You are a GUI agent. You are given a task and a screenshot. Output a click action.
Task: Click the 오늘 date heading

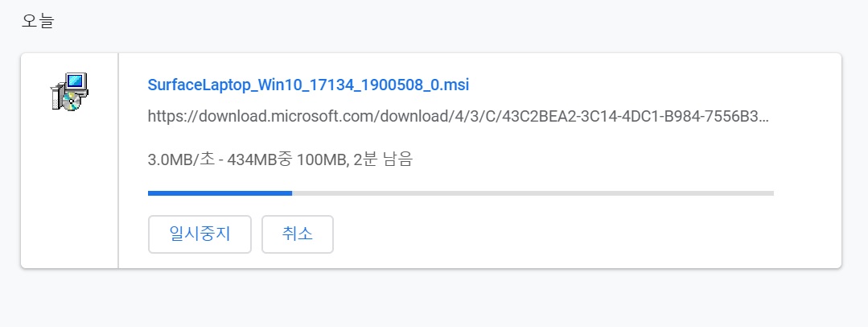tap(38, 21)
